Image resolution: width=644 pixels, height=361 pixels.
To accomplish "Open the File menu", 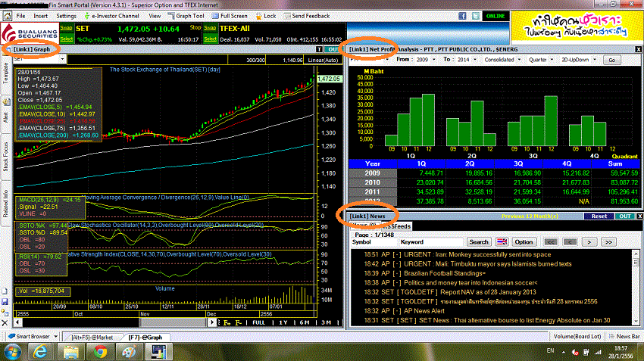I will [20, 16].
